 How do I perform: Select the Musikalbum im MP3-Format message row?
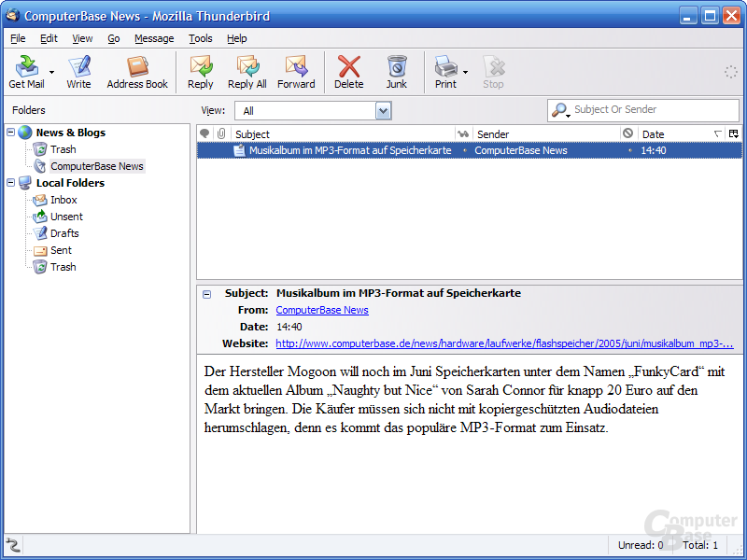[470, 150]
